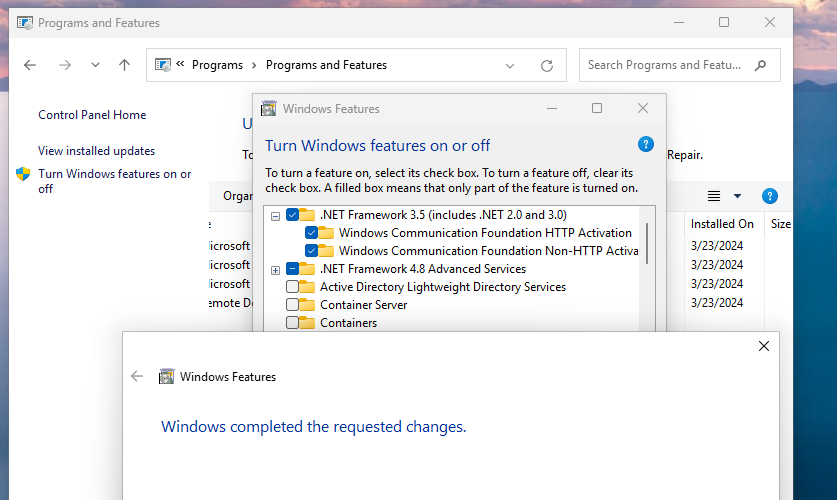This screenshot has width=837, height=500.
Task: Focus the Search Programs and Features field
Action: tap(680, 65)
